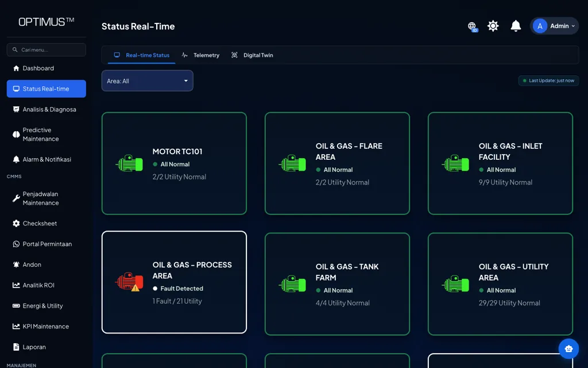Click the KPI Maintenance chart icon
The width and height of the screenshot is (588, 368).
click(x=16, y=327)
